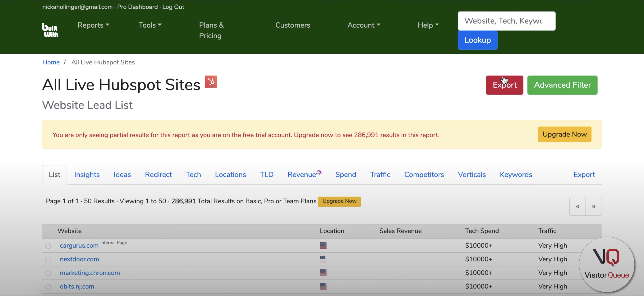This screenshot has width=644, height=296.
Task: Click the Sales Revenue column header
Action: tap(400, 231)
